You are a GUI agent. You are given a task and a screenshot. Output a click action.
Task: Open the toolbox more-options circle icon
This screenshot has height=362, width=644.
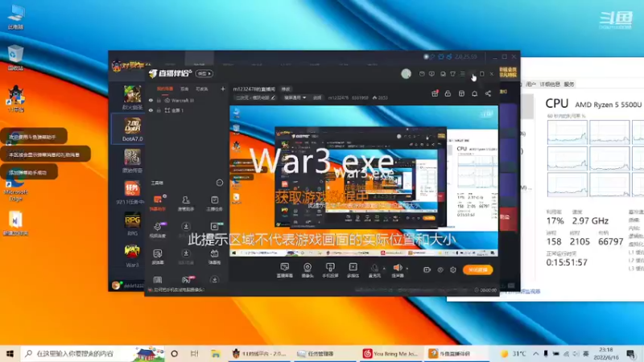[x=219, y=183]
